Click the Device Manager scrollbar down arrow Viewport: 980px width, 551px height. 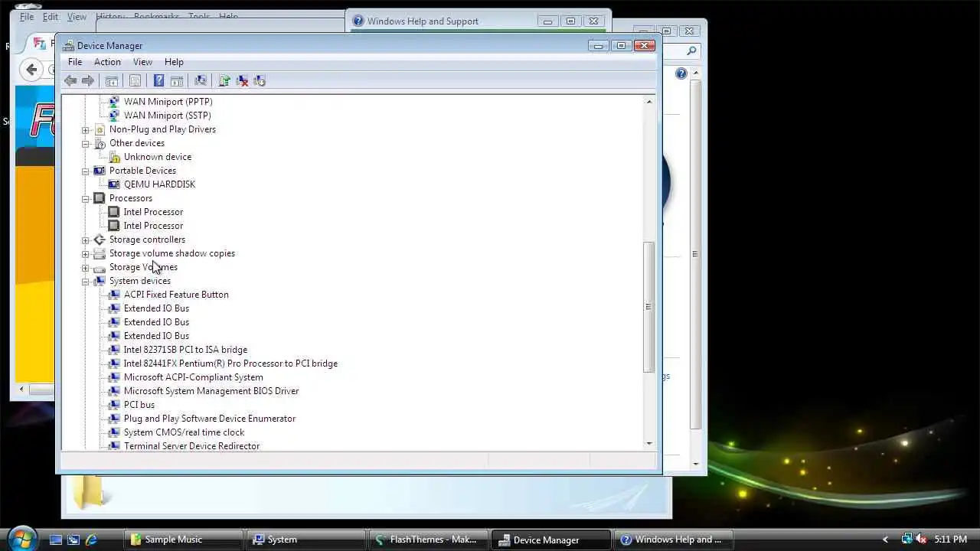[x=649, y=443]
